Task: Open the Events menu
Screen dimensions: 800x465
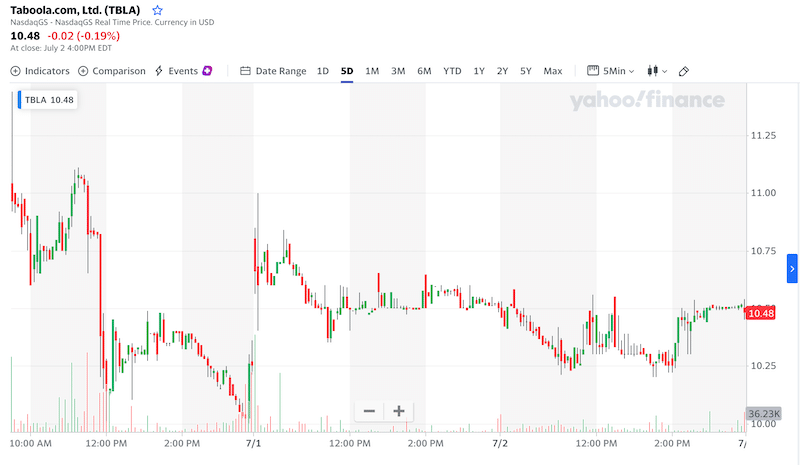Action: click(x=183, y=71)
